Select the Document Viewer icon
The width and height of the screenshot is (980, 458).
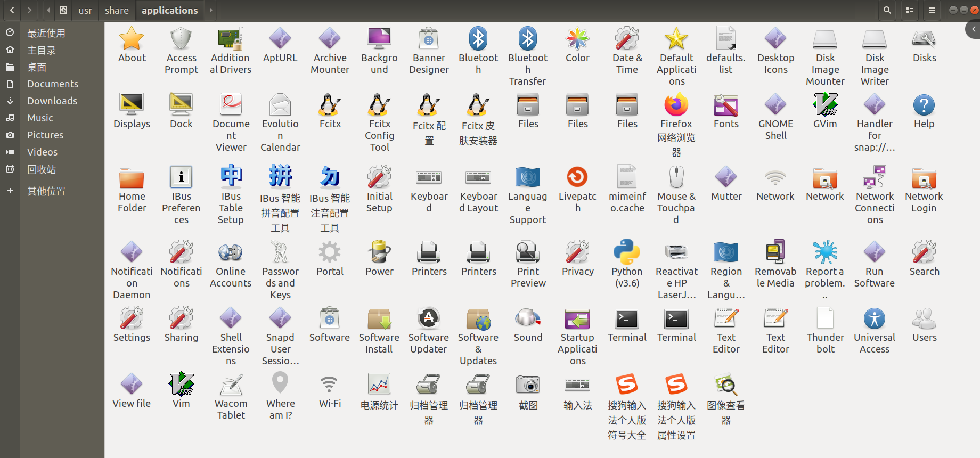point(231,105)
